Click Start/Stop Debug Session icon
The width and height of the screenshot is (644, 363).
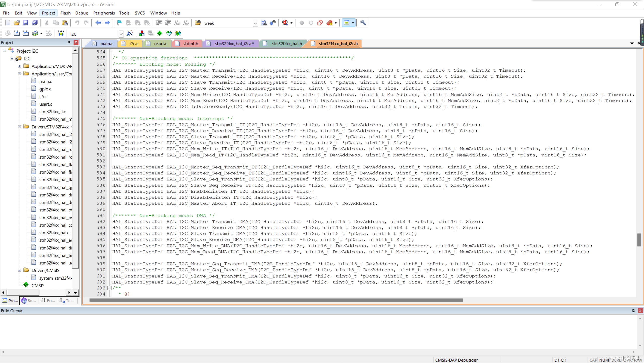point(285,23)
